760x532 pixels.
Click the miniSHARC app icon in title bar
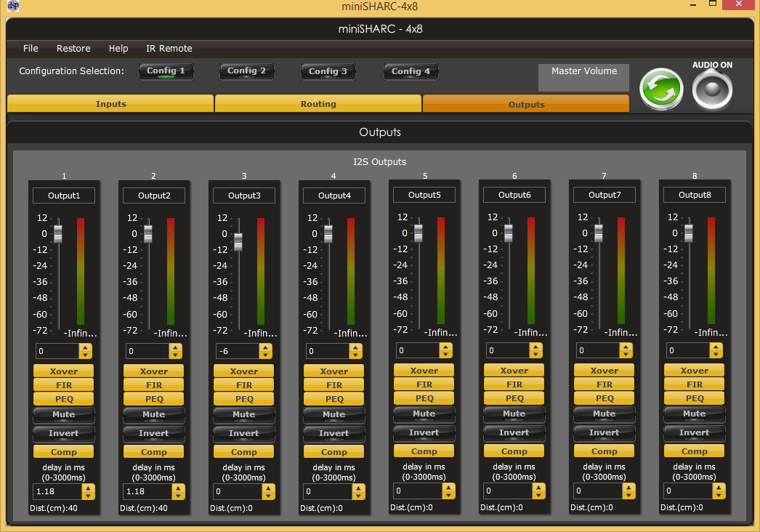(x=13, y=6)
